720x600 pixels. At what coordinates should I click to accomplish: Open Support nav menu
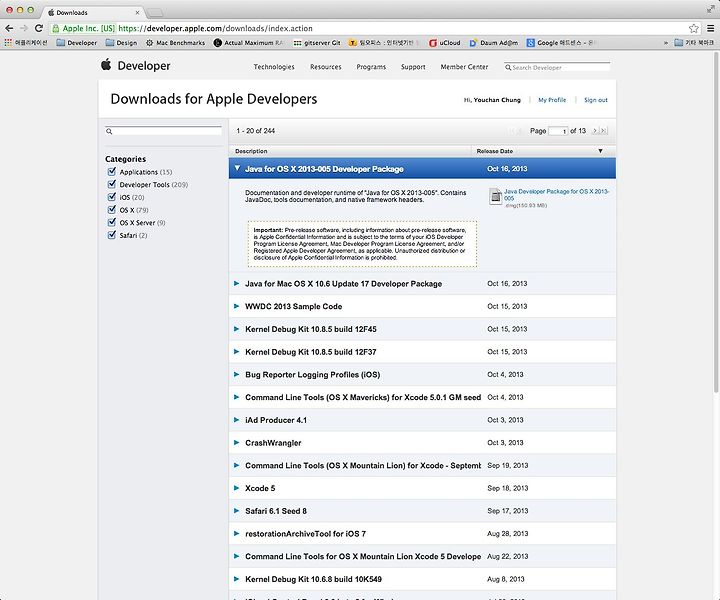click(x=413, y=67)
